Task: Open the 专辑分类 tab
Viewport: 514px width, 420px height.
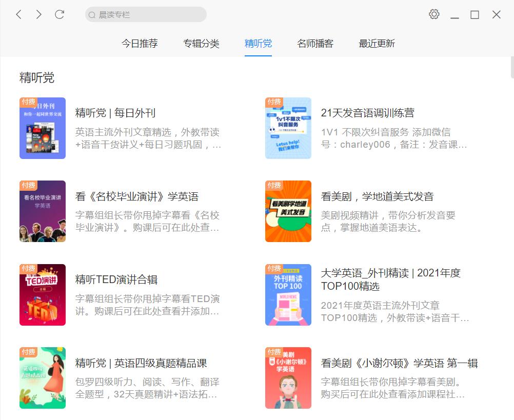Action: pyautogui.click(x=201, y=43)
